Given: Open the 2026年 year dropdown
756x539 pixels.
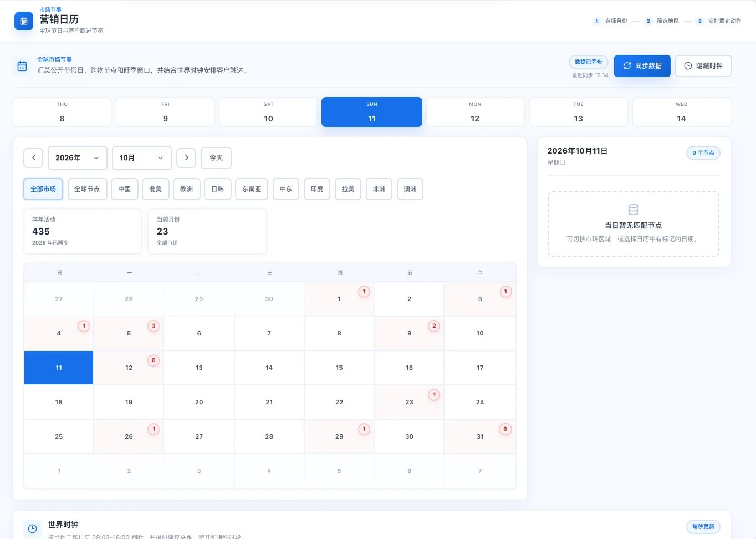Looking at the screenshot, I should click(x=78, y=157).
